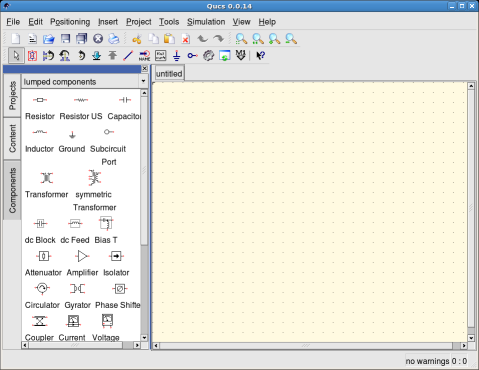479x370 pixels.
Task: Close the current document via toolbar
Action: pos(98,39)
